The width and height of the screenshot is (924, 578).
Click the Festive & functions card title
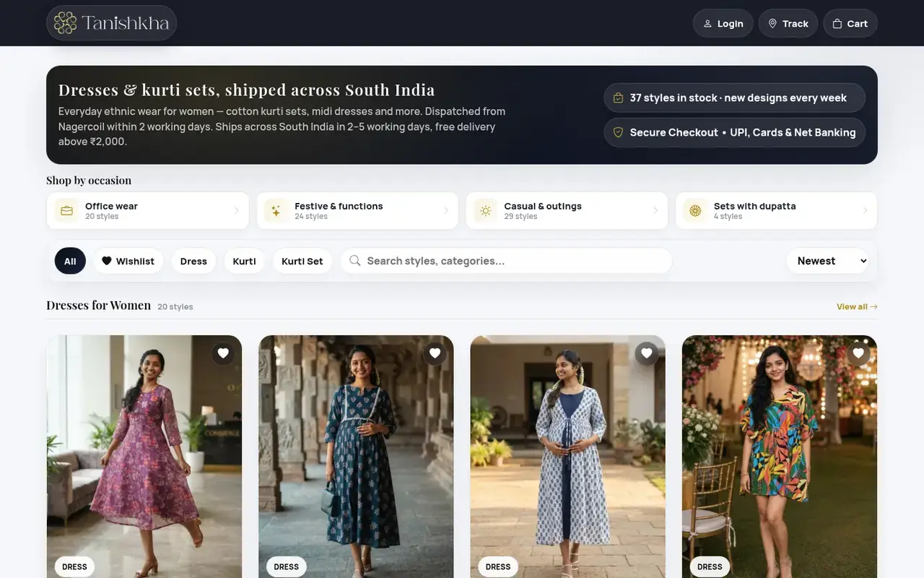(x=339, y=206)
